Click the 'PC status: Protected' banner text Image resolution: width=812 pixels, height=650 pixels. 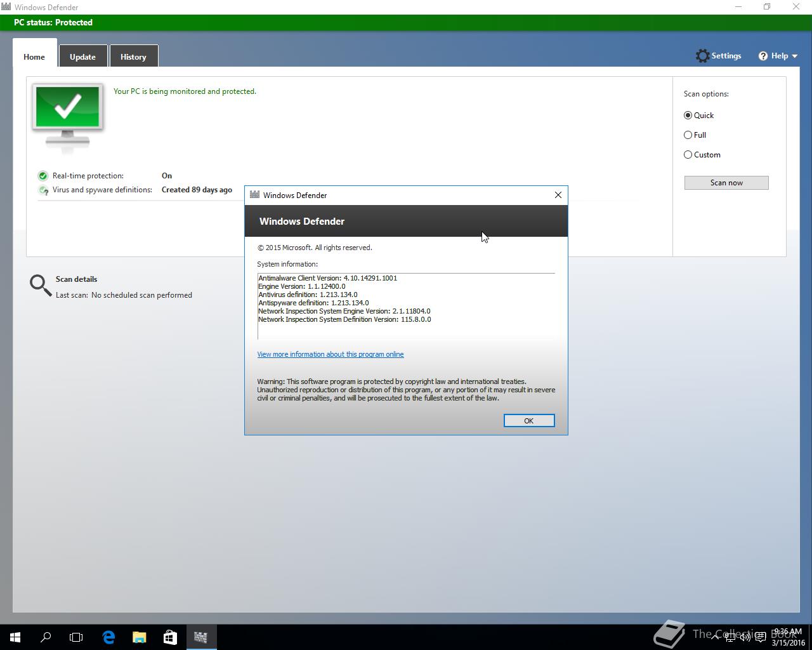[53, 22]
